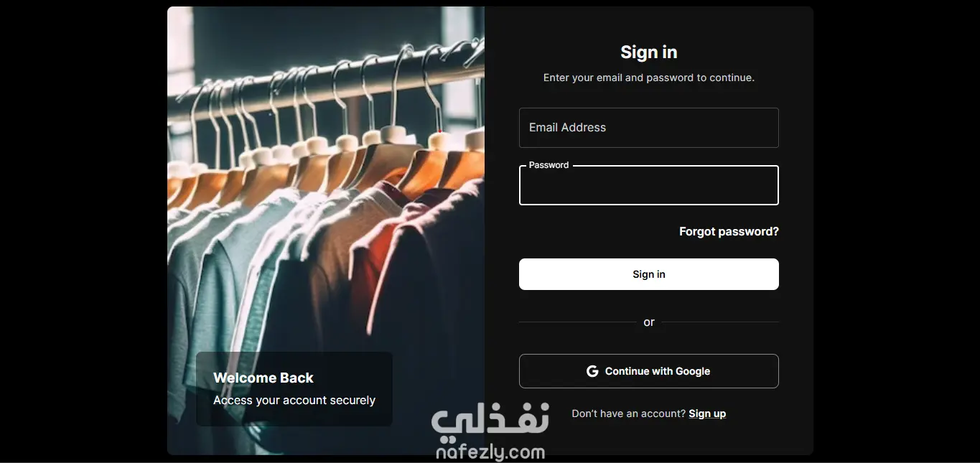Screen dimensions: 980x463
Task: Click the Google logo icon
Action: point(592,371)
